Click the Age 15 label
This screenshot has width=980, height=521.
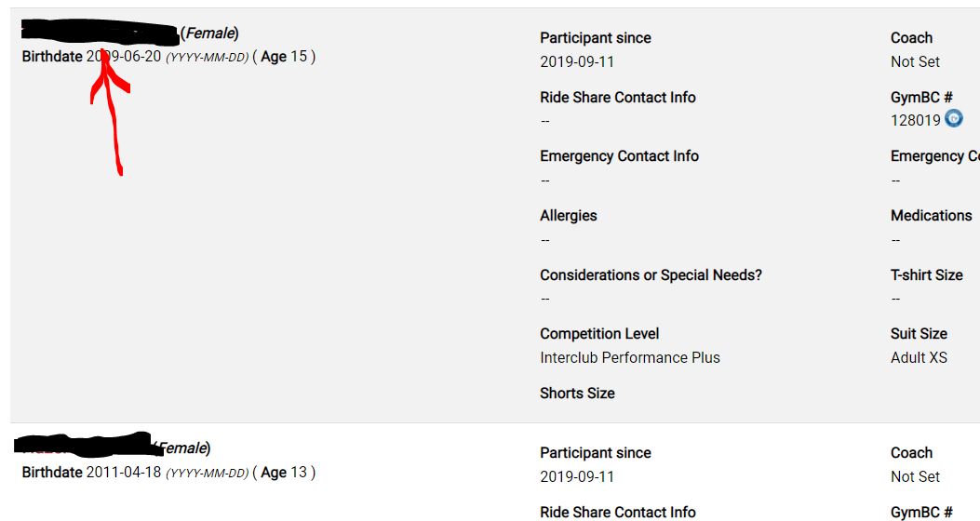284,57
